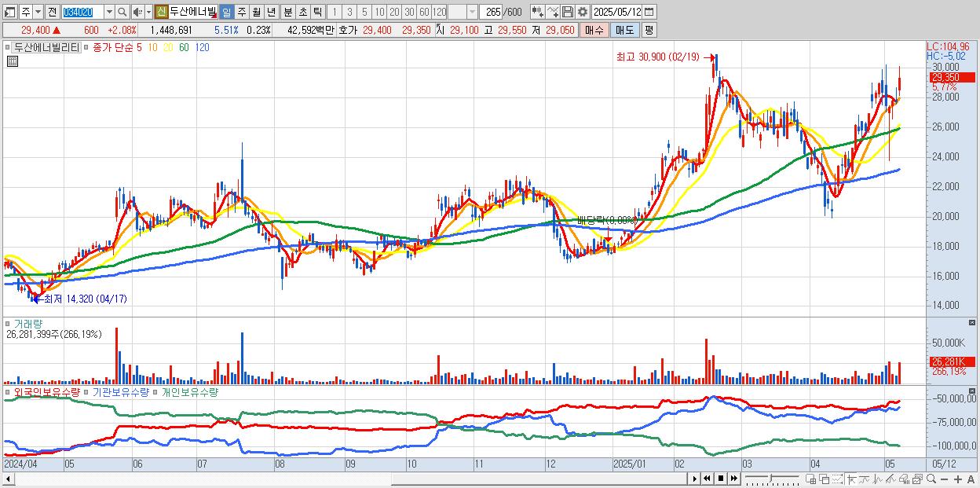Click the letter A text icon

[x=971, y=479]
